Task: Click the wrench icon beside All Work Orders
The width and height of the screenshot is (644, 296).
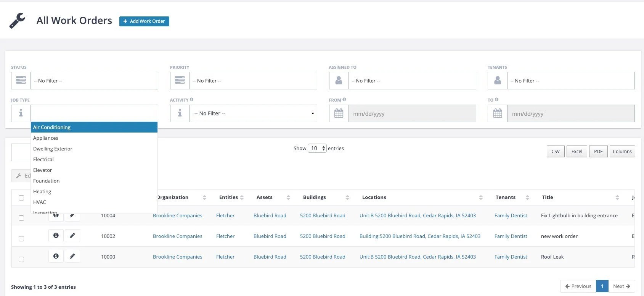Action: pos(17,21)
